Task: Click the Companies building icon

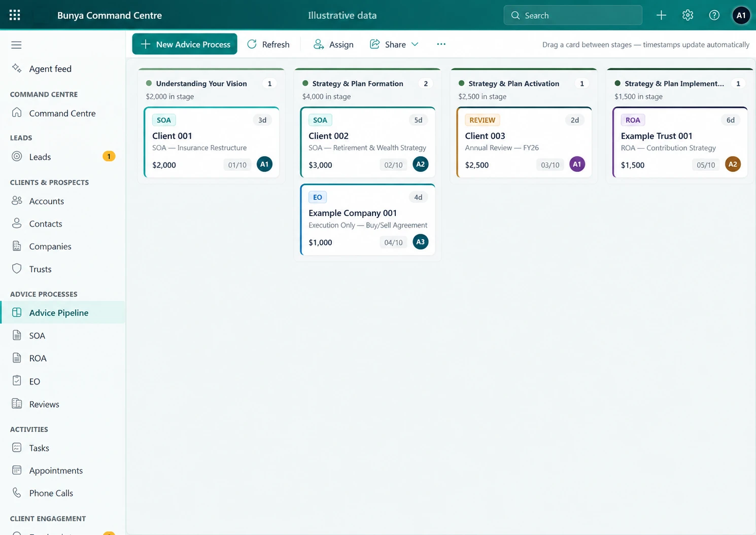Action: 17,246
